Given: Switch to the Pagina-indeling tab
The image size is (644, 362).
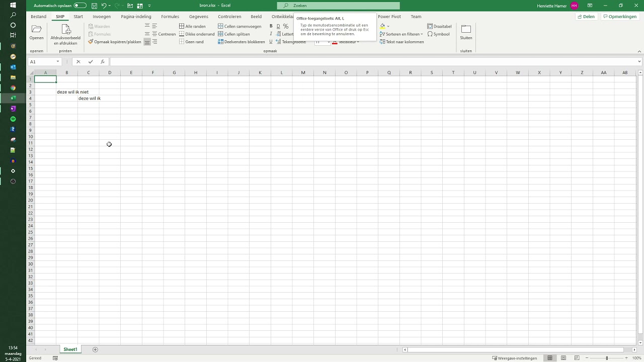Looking at the screenshot, I should 136,17.
